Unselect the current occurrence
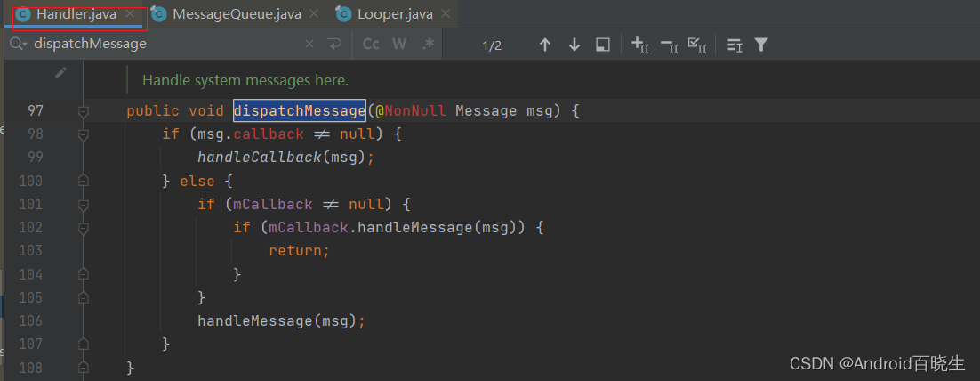 [x=670, y=45]
